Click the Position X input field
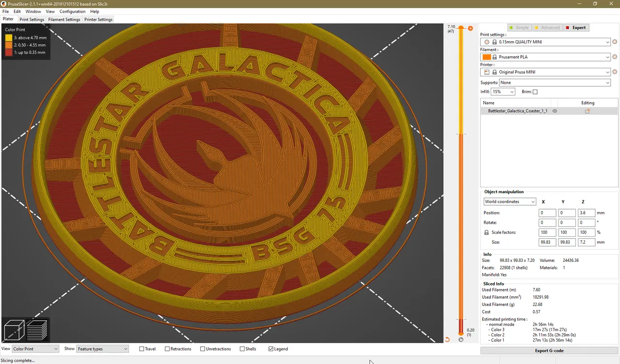The image size is (620, 364). tap(547, 213)
